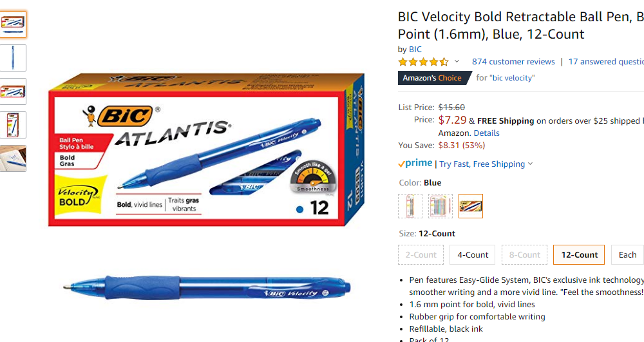Select the Blue box color swatch

pyautogui.click(x=471, y=206)
